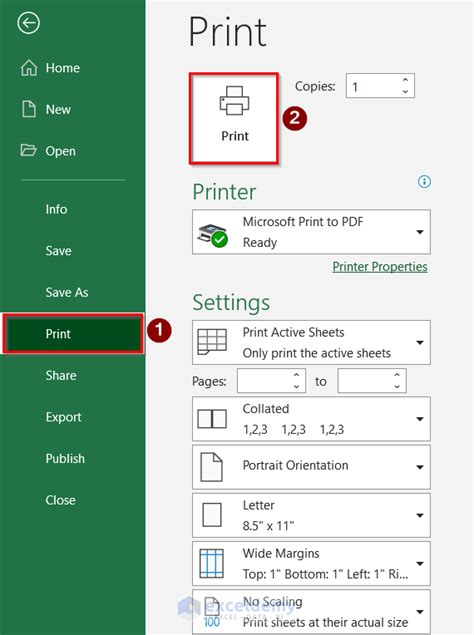The width and height of the screenshot is (474, 635).
Task: Expand the Wide Margins dropdown
Action: coord(420,563)
